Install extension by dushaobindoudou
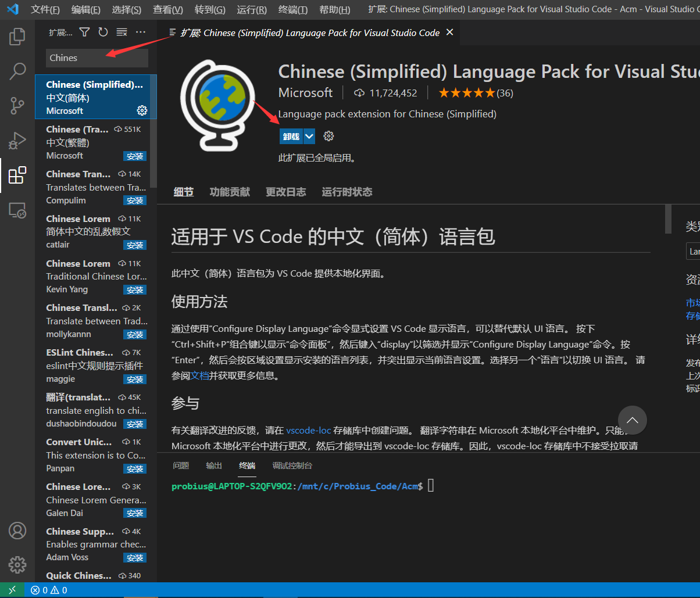Image resolution: width=700 pixels, height=598 pixels. point(135,424)
